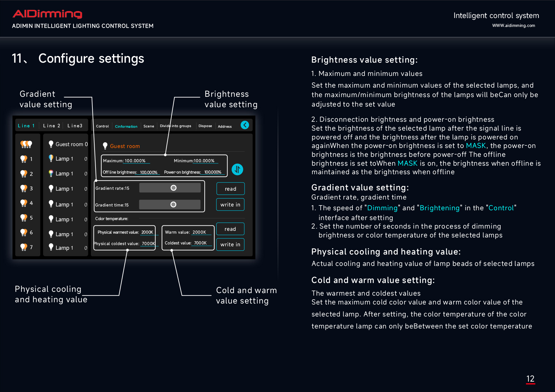This screenshot has width=555, height=392.
Task: Click write in button for color temperature
Action: click(x=230, y=244)
